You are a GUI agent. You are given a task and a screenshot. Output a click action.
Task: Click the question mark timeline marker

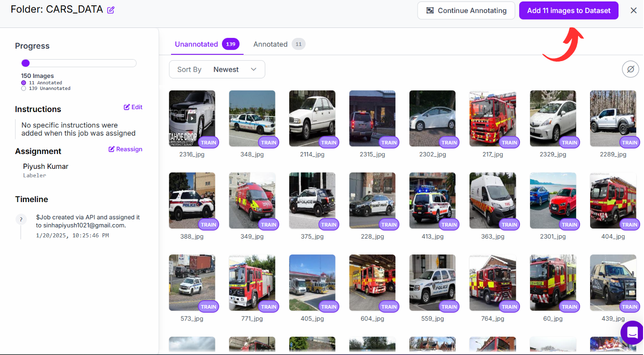click(21, 219)
